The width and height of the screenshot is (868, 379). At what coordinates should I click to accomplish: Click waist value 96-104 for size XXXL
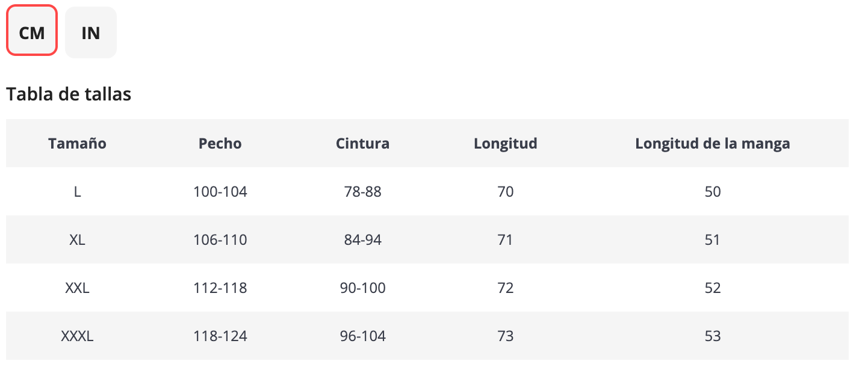point(362,336)
